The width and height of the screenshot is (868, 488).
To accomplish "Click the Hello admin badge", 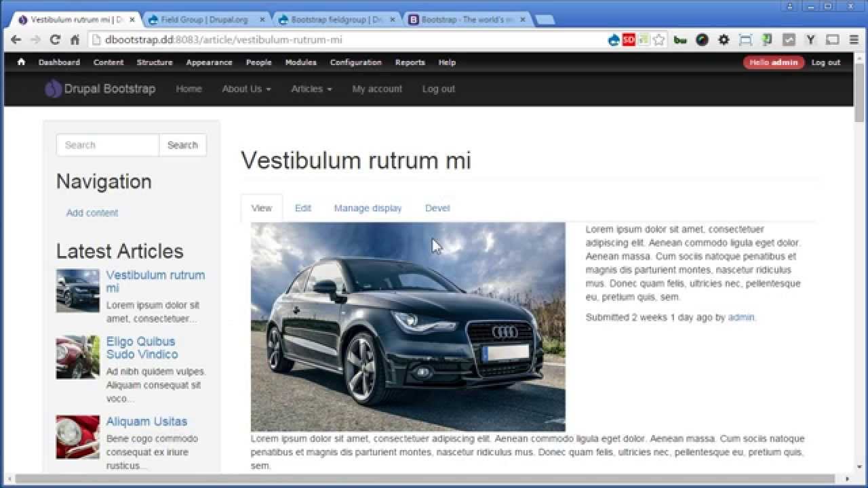I will tap(774, 62).
